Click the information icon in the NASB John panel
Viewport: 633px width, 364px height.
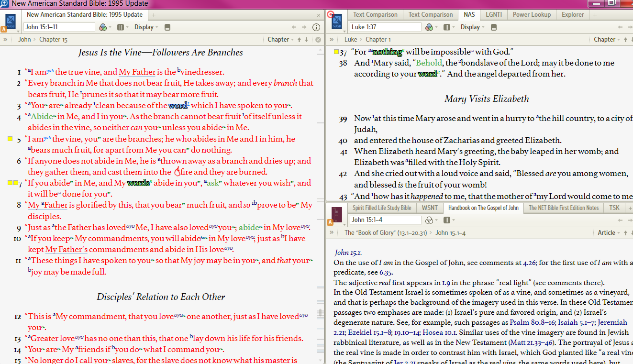coord(316,27)
